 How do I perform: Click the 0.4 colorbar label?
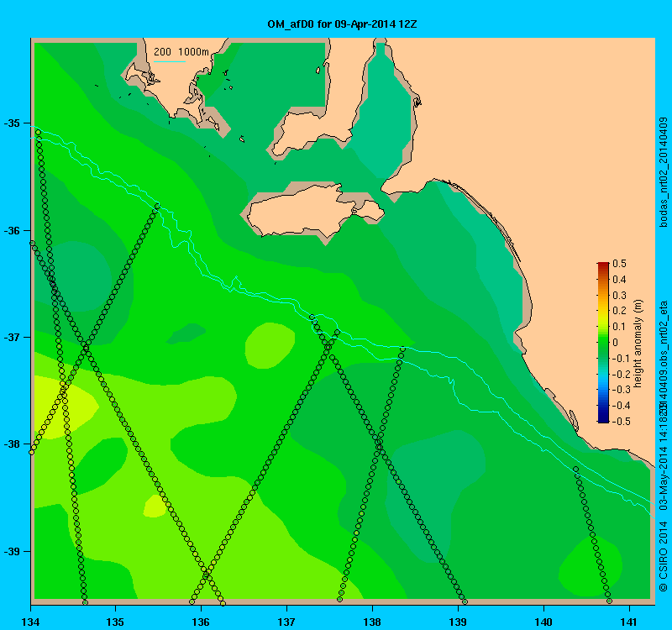pyautogui.click(x=619, y=280)
